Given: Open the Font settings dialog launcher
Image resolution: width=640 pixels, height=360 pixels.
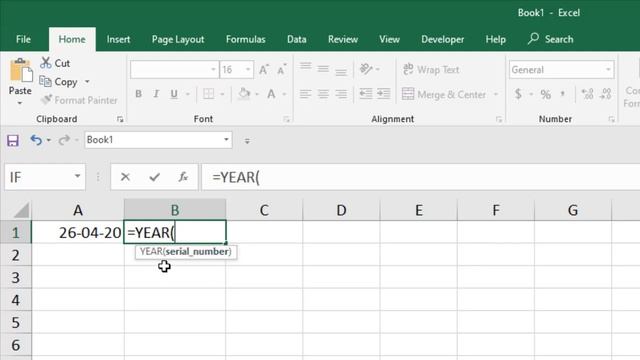Looking at the screenshot, I should click(287, 119).
